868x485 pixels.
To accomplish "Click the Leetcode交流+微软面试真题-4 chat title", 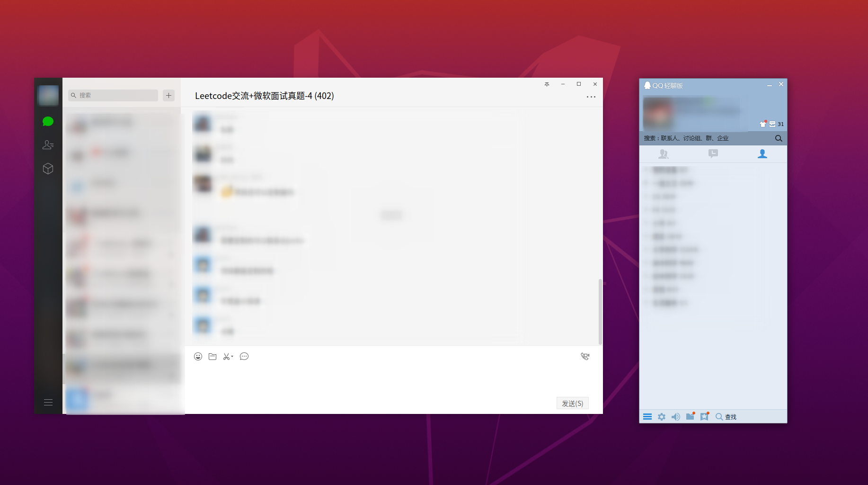I will click(x=264, y=96).
